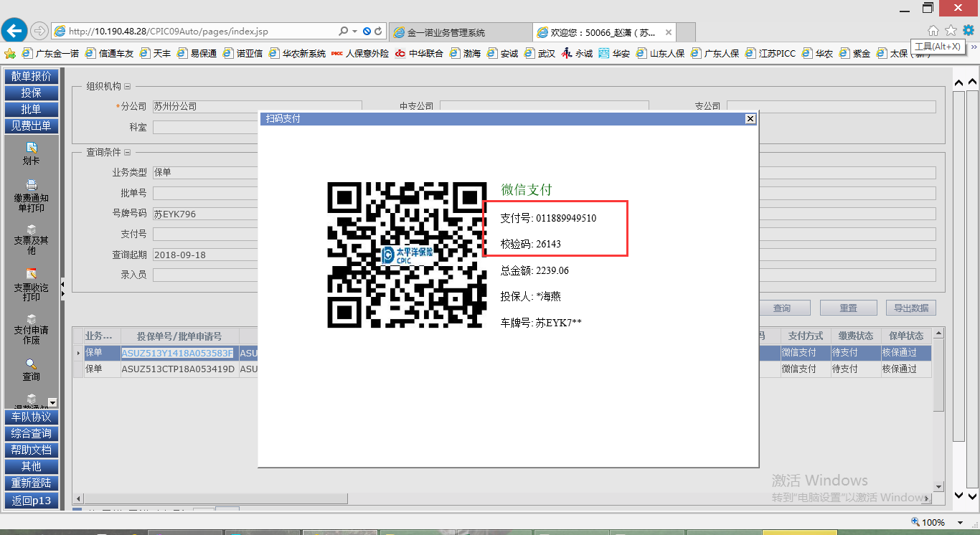Collapse the 组织机构 section

coord(127,86)
